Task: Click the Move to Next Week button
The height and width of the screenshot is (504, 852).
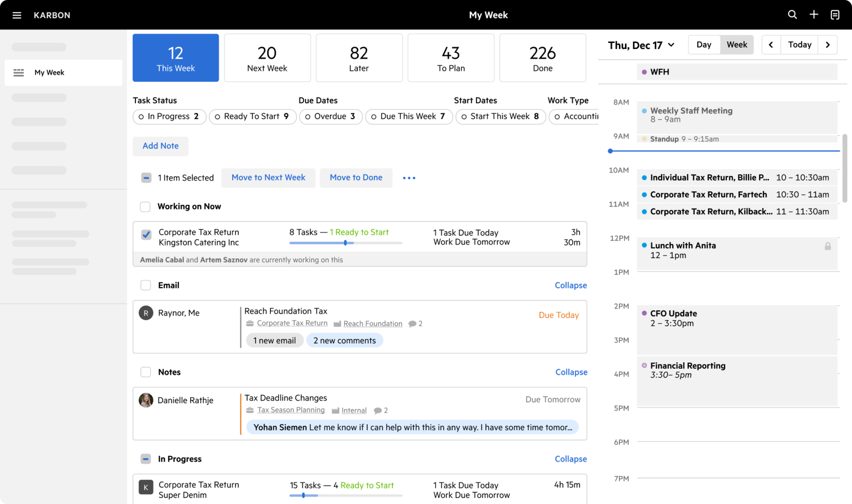Action: tap(268, 178)
